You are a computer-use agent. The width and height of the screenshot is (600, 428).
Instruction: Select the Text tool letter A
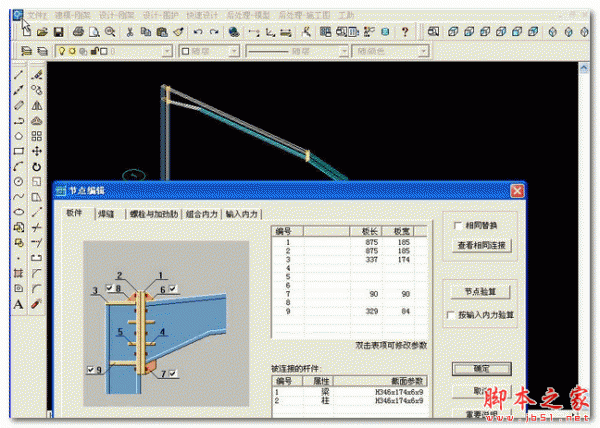point(18,304)
